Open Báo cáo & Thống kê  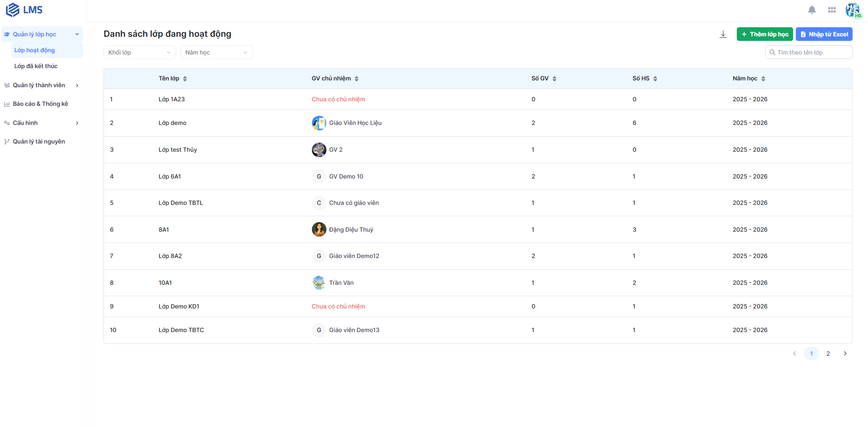[x=40, y=104]
